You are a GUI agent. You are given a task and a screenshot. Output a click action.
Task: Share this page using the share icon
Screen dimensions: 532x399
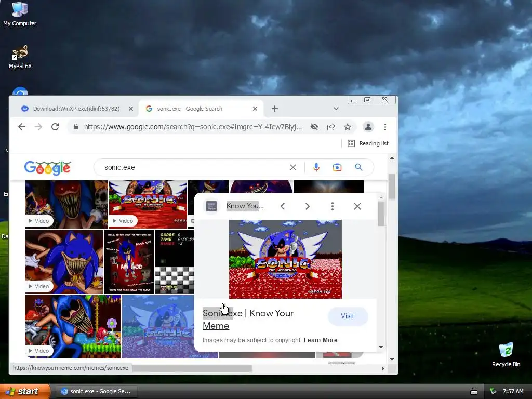click(331, 127)
